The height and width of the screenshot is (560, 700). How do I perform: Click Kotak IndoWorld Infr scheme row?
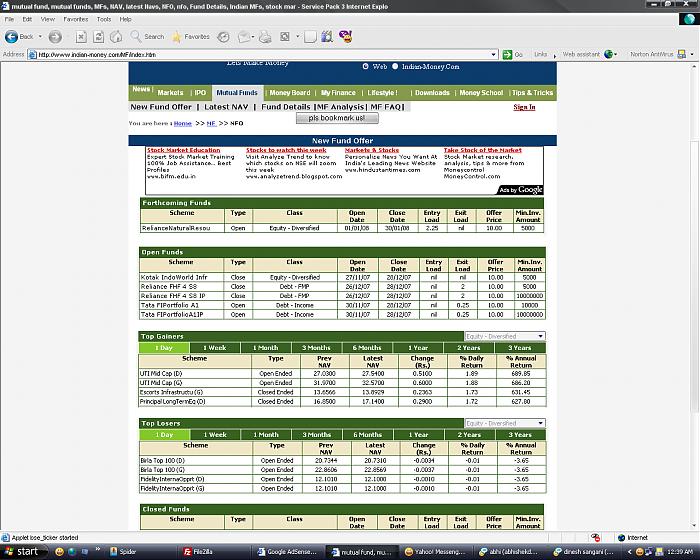point(342,277)
